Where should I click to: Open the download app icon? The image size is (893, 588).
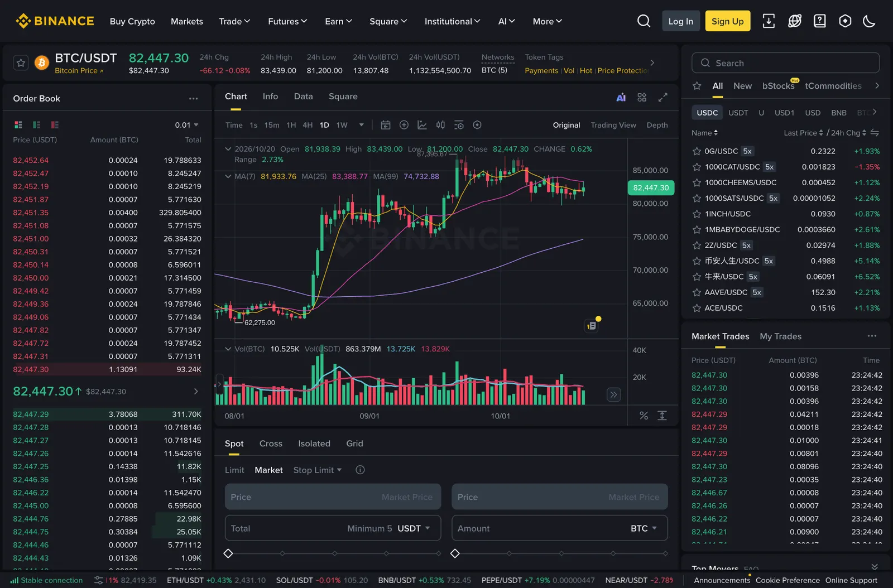tap(769, 21)
